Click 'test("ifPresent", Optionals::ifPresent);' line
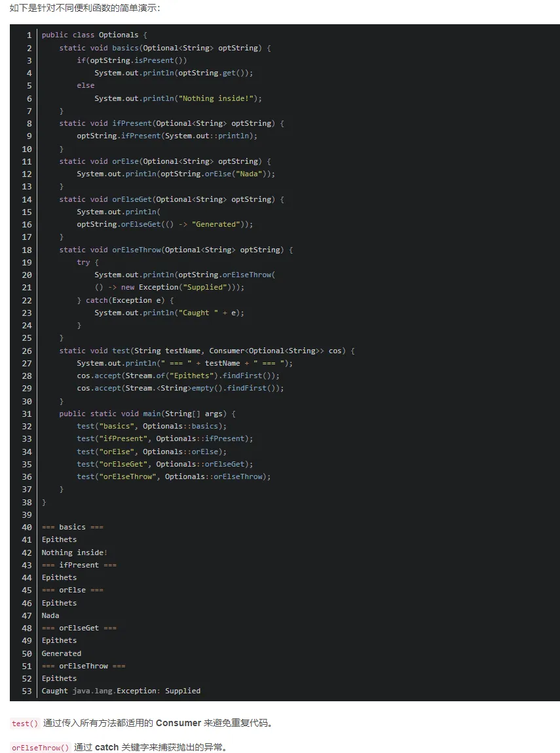The height and width of the screenshot is (753, 560). (164, 438)
